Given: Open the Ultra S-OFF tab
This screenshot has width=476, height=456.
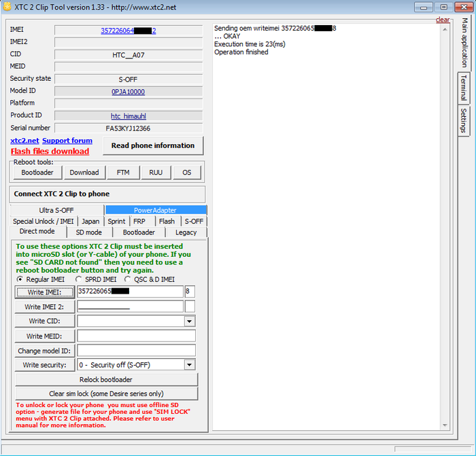Looking at the screenshot, I should (56, 210).
